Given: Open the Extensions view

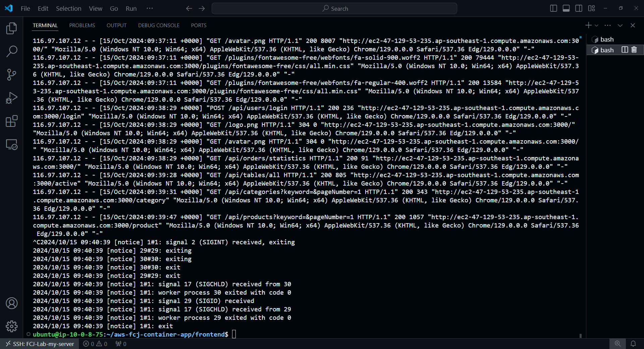Looking at the screenshot, I should (x=11, y=121).
